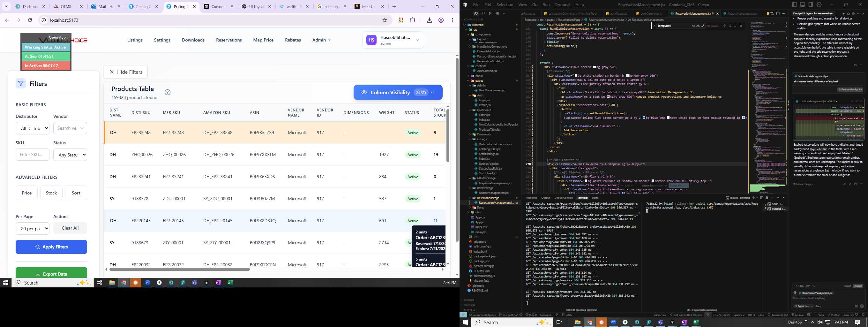Expand the utils folder in explorer
Viewport: 868px width, 327px height.
coord(478,212)
